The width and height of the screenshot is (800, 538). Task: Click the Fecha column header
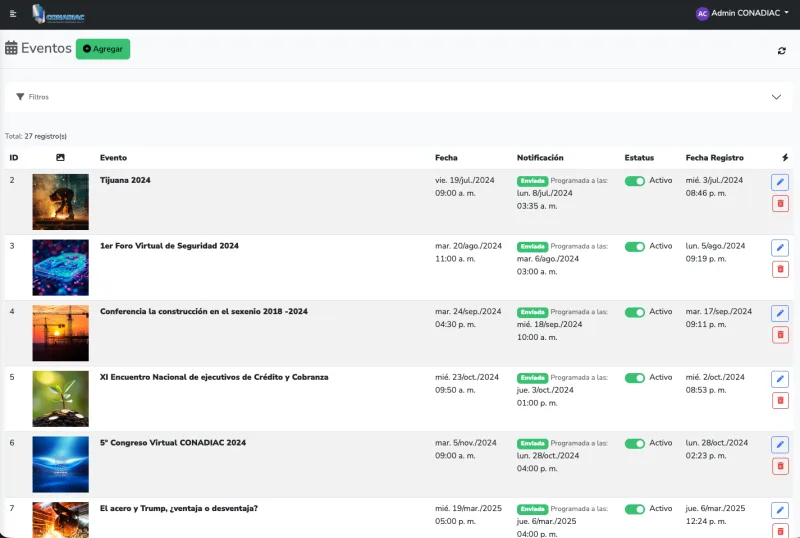tap(446, 158)
